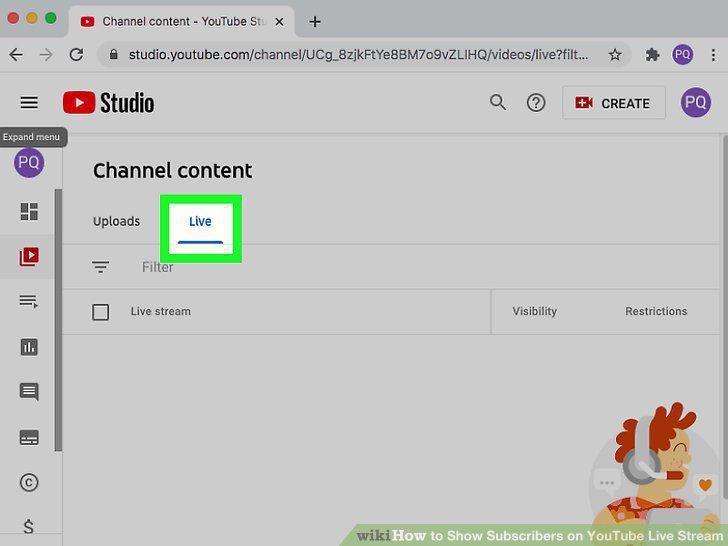Open the Chrome three-dot menu
This screenshot has width=728, height=546.
713,55
